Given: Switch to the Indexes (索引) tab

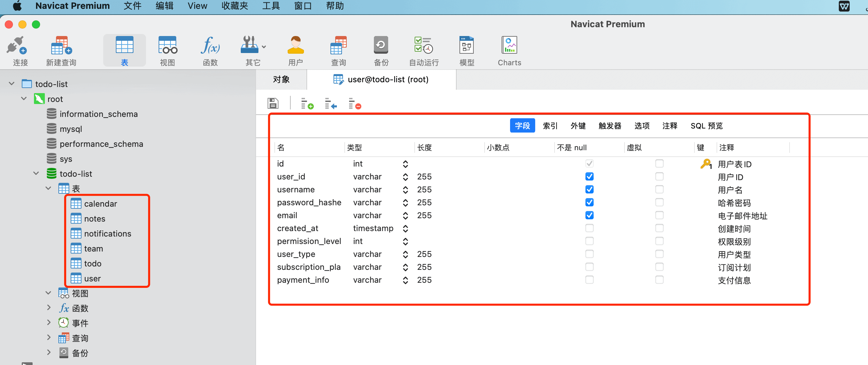Looking at the screenshot, I should pos(550,126).
